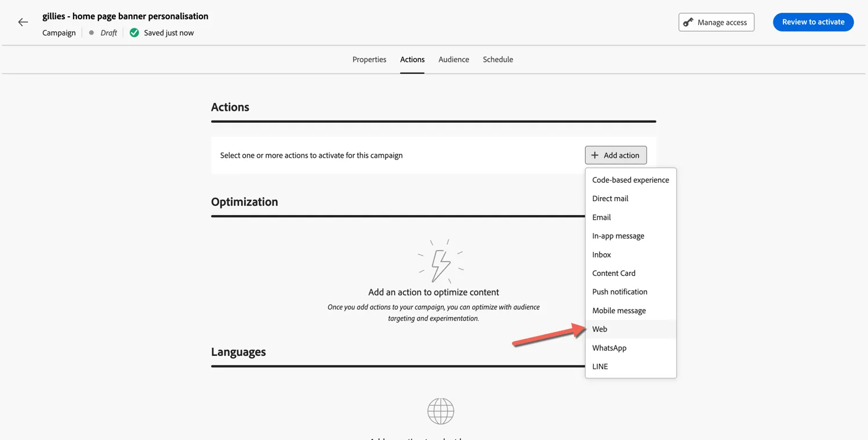Click the plus icon in Add action

[595, 155]
